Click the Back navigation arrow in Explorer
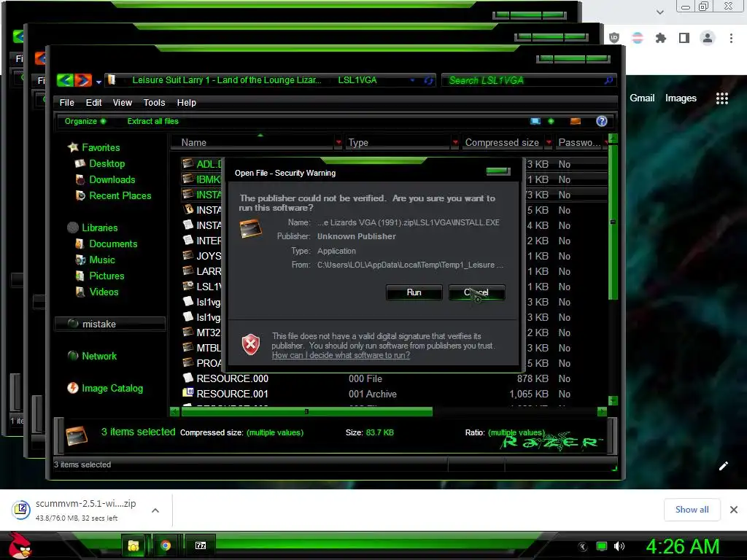 pos(65,80)
